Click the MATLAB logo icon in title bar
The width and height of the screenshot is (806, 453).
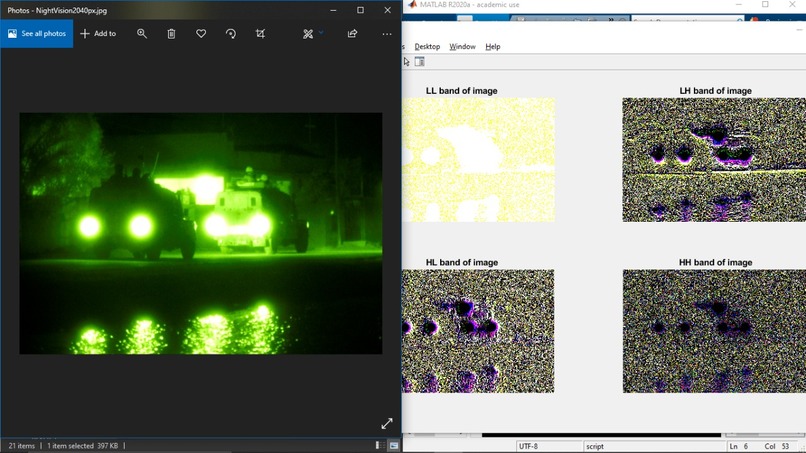(x=412, y=5)
